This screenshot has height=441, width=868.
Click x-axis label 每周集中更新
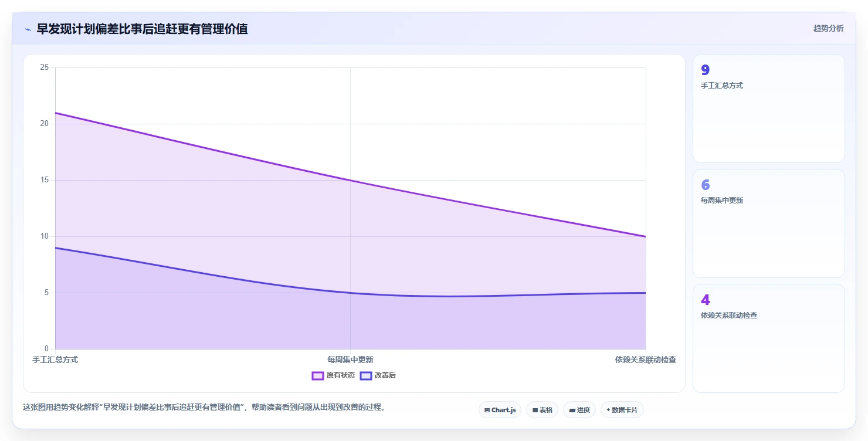350,359
